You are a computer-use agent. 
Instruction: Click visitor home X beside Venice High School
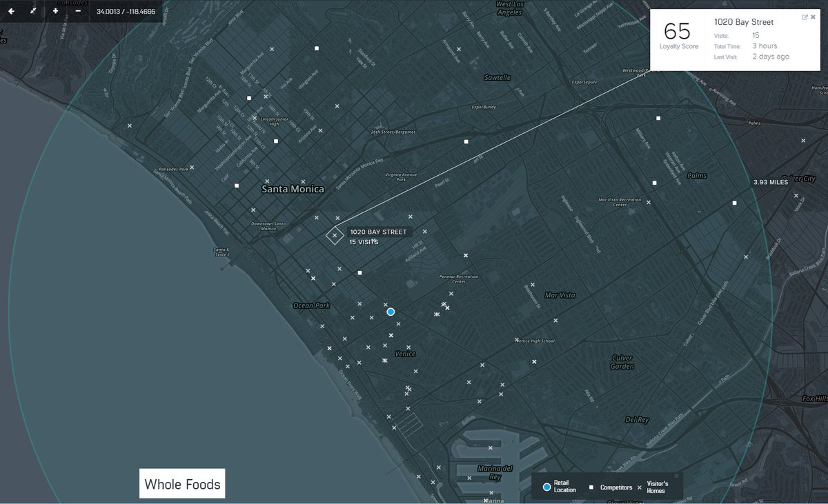tap(516, 339)
